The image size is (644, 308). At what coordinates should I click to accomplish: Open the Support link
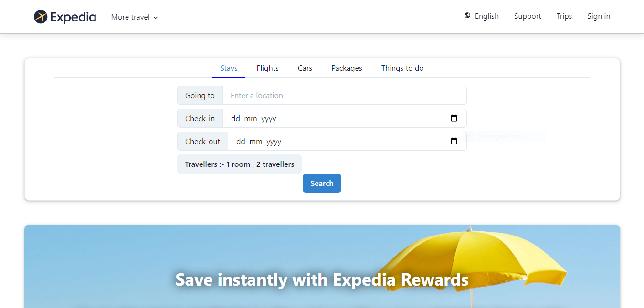(528, 16)
